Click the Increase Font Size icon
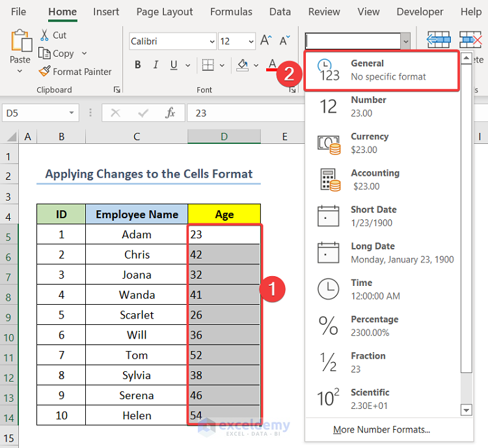488x448 pixels. (265, 41)
